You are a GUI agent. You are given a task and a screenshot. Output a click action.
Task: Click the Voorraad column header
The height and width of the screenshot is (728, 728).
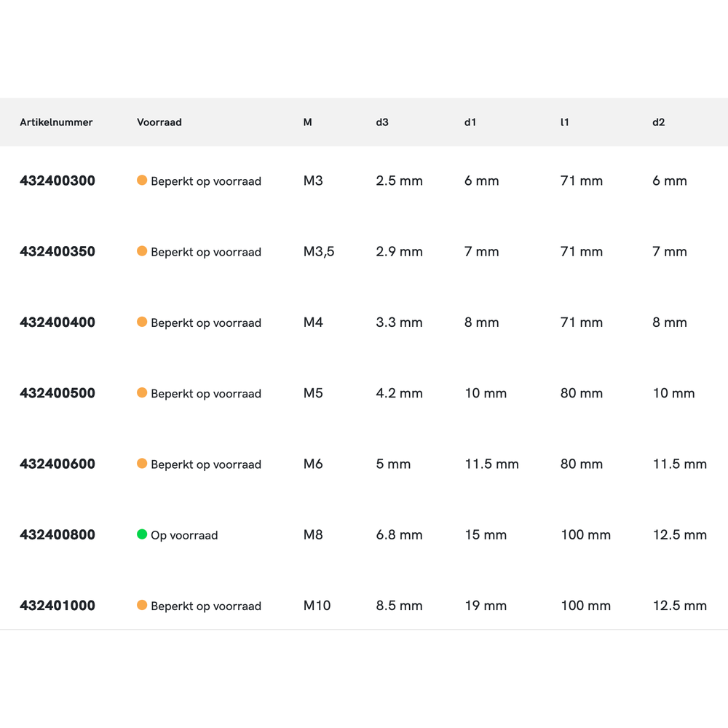point(159,122)
